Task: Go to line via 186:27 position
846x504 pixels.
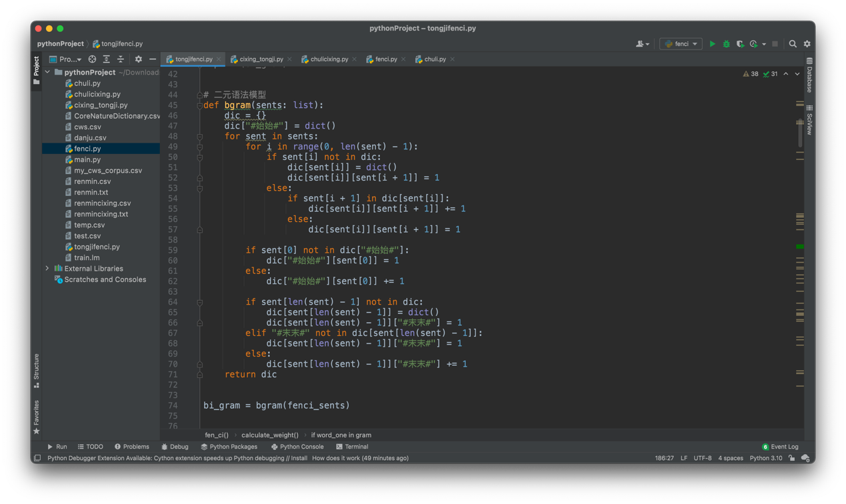Action: coord(664,458)
